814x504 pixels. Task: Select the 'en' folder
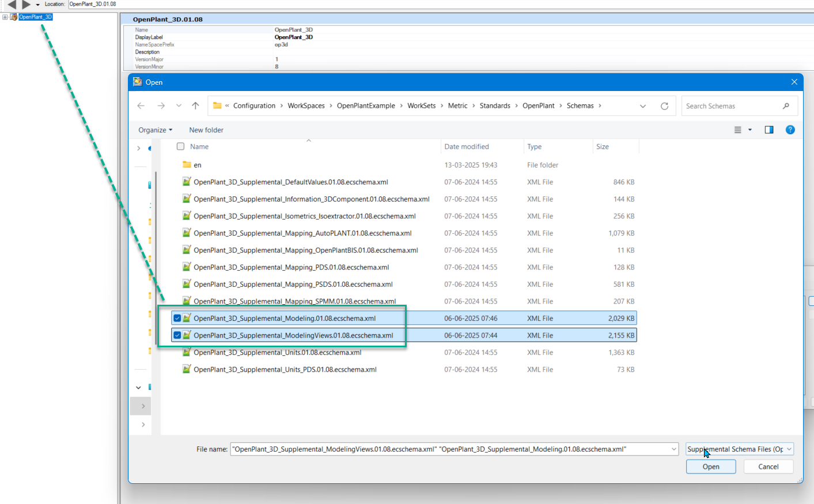pos(198,165)
